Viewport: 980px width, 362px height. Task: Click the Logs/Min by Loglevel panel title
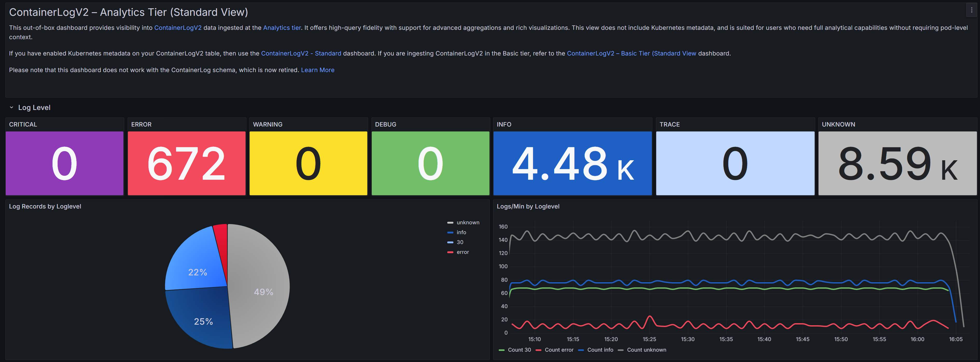(528, 207)
